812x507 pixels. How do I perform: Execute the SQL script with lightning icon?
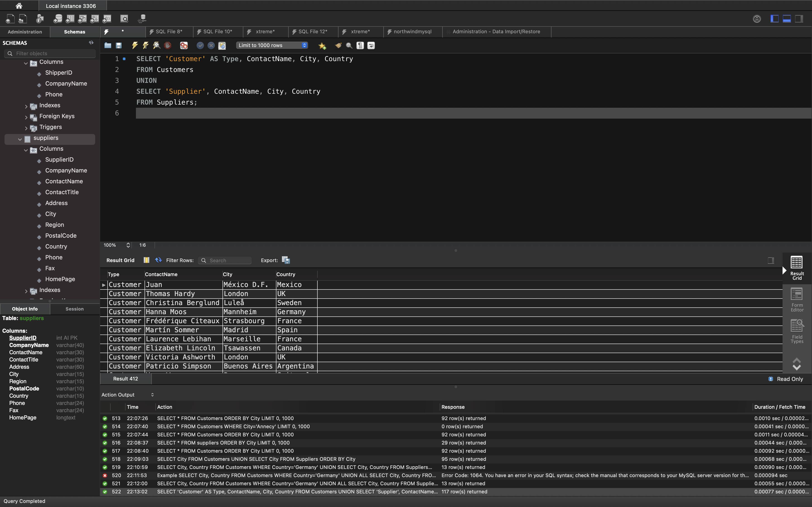coord(135,45)
